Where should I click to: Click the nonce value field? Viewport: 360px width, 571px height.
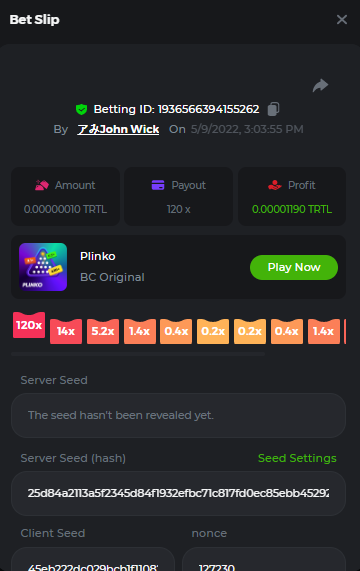264,559
